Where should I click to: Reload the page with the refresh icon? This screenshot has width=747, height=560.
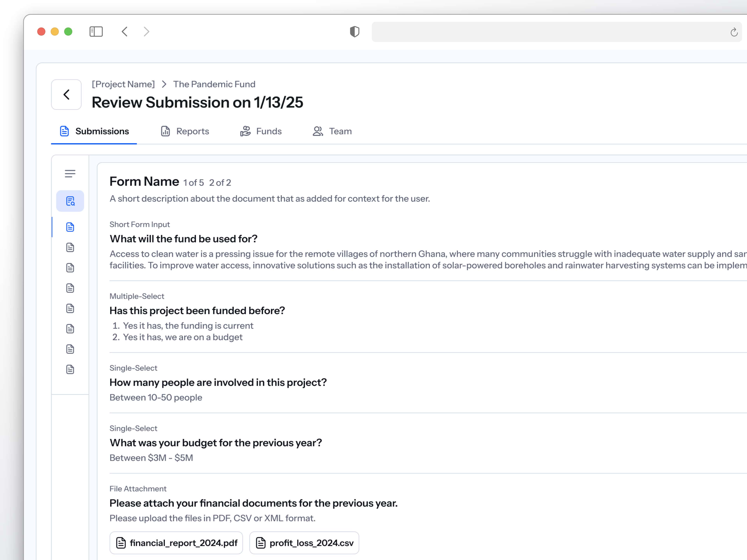(734, 32)
